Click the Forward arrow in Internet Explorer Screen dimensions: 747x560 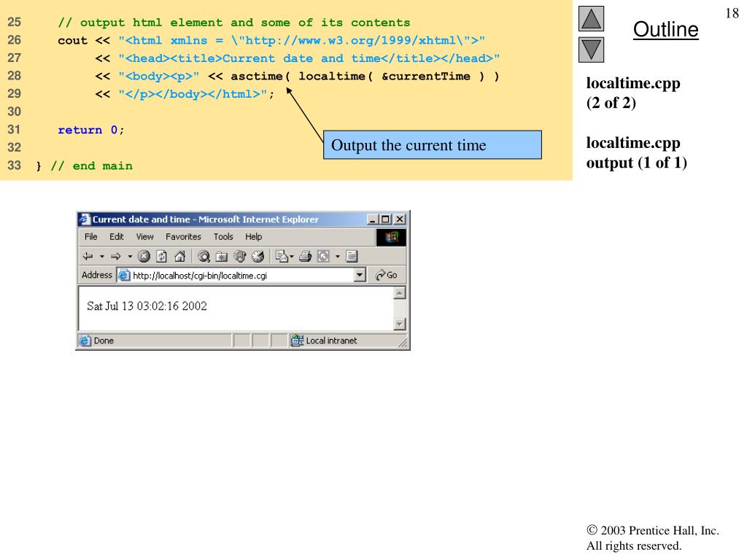(116, 257)
